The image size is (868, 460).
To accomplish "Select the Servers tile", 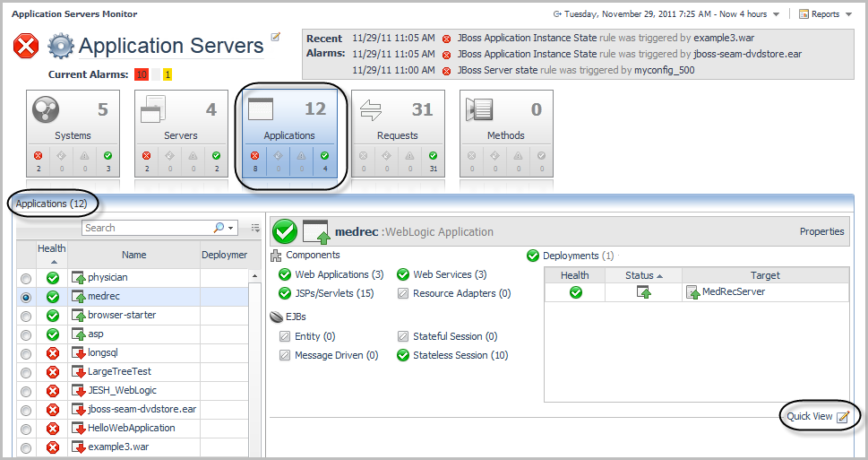I will 181,134.
